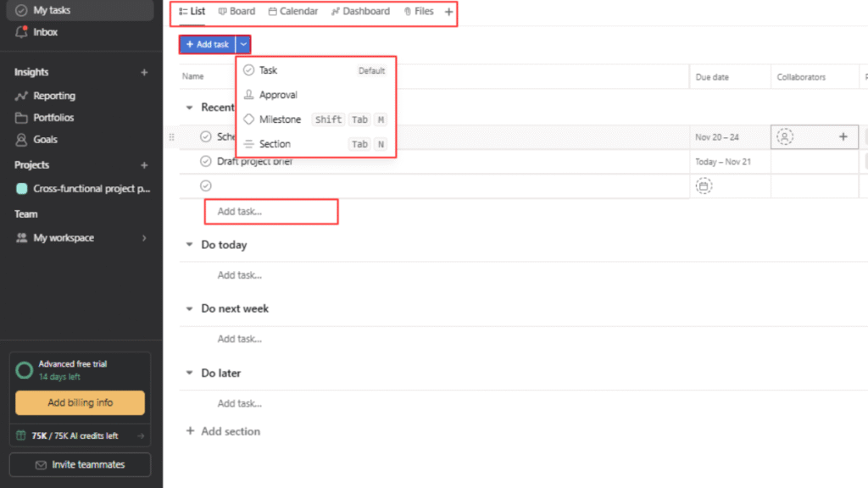868x488 pixels.
Task: Click the "Add billing info" button
Action: (x=79, y=402)
